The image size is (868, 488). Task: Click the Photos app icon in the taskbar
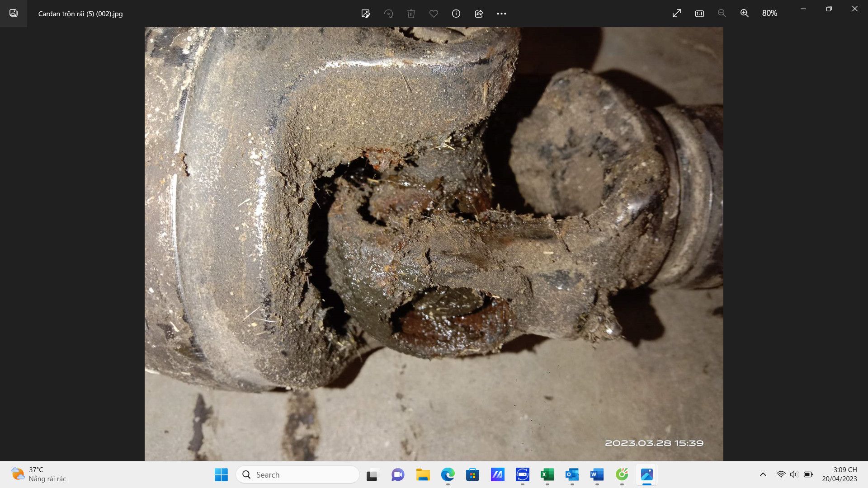[x=647, y=474]
